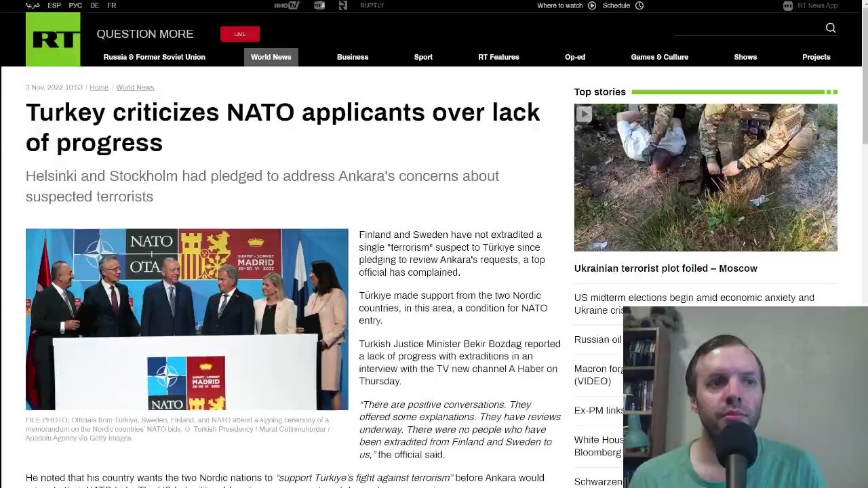Open the 'Ex-PM links' story link
This screenshot has height=488, width=868.
pos(599,411)
